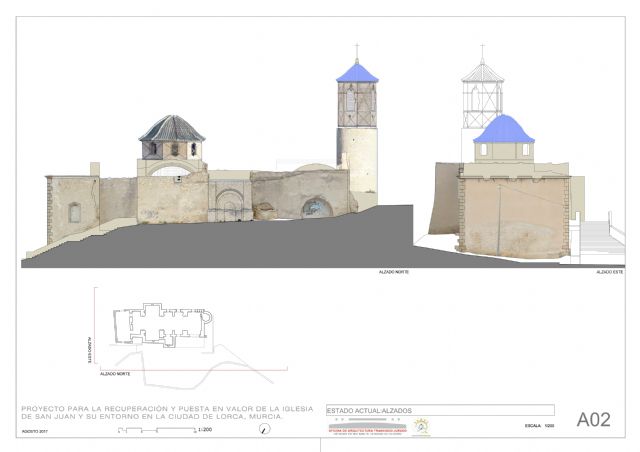The image size is (640, 452).
Task: Click the blue dome on east elevation
Action: pos(503,129)
